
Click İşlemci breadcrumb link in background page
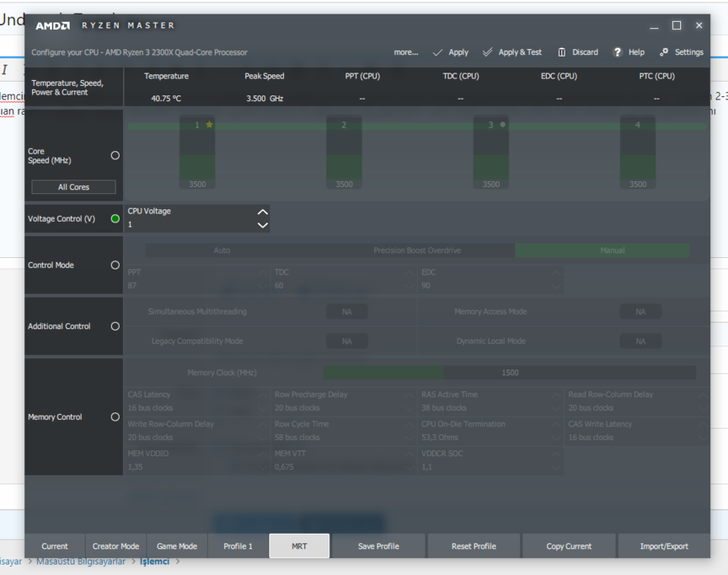[x=154, y=561]
